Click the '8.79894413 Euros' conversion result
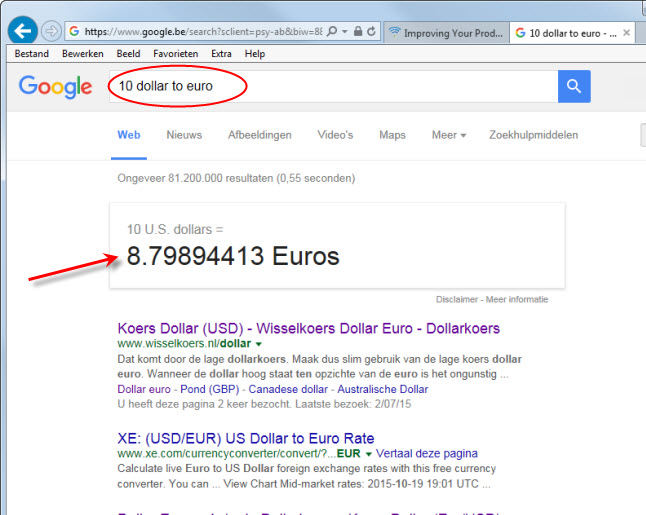 (233, 256)
